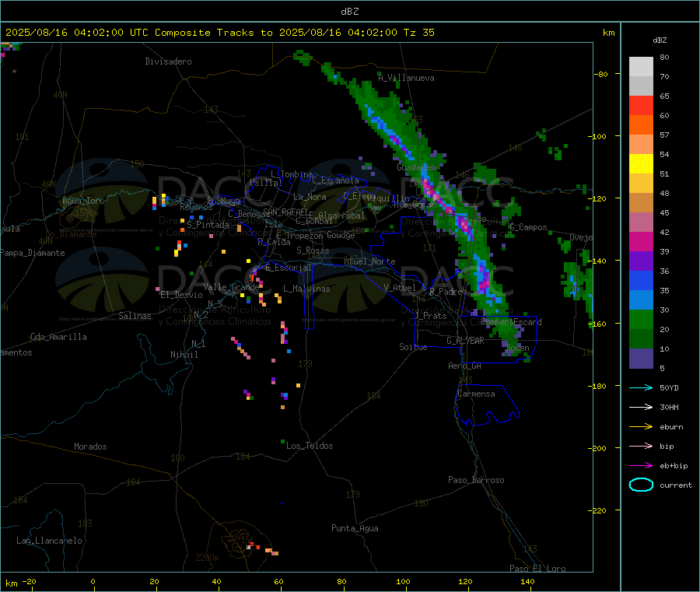Click the 'S_Pintada' map label
This screenshot has width=700, height=592.
point(208,225)
